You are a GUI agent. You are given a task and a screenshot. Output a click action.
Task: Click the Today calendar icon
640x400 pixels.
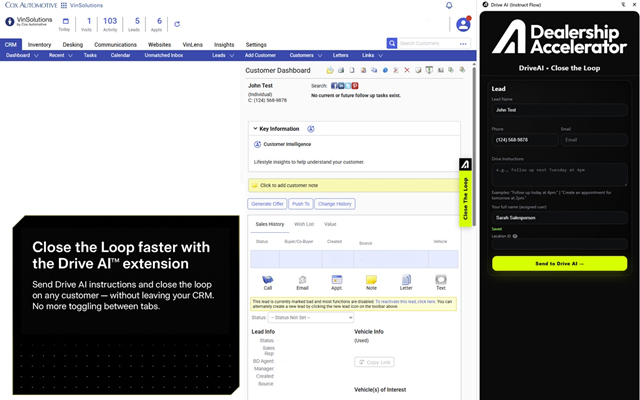[x=65, y=21]
